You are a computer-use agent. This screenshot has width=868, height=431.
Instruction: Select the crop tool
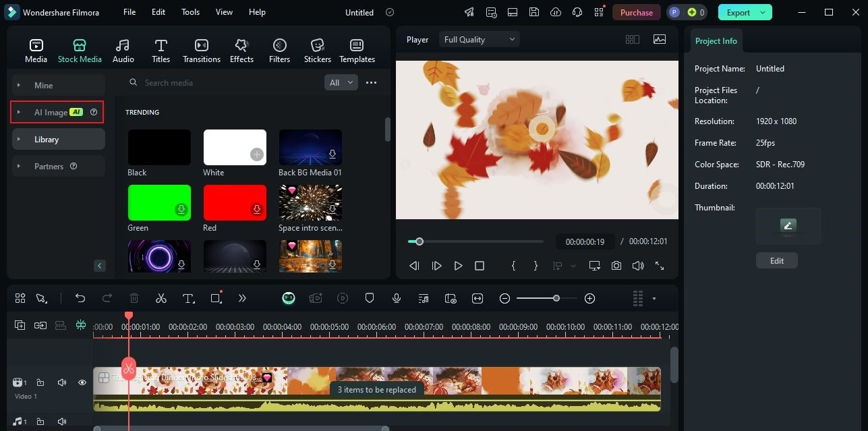tap(216, 298)
